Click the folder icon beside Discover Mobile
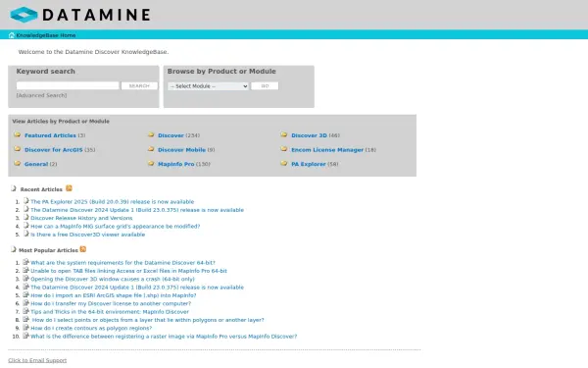This screenshot has height=368, width=588. click(151, 149)
